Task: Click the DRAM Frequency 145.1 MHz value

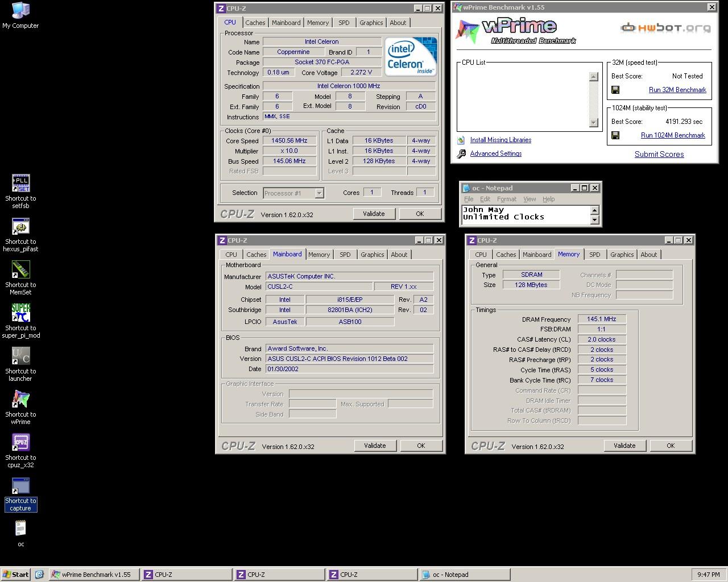Action: point(602,319)
